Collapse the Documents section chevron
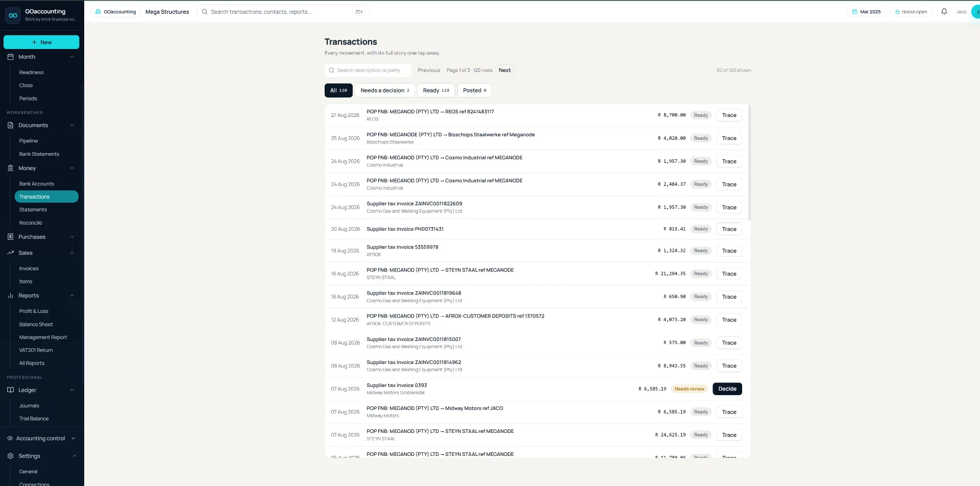This screenshot has width=980, height=486. pos(72,125)
